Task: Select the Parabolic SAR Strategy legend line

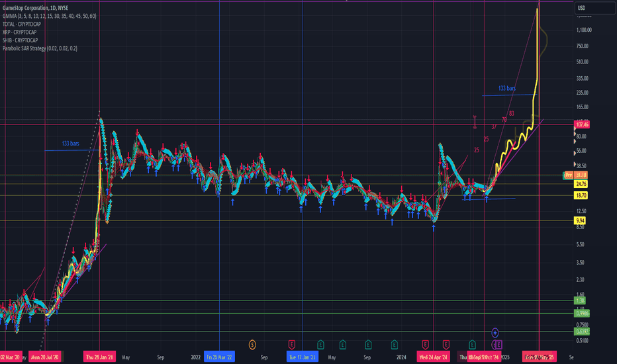Action: coord(40,48)
